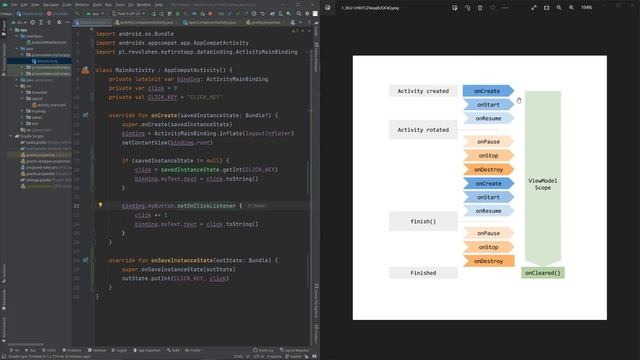This screenshot has height=360, width=640.
Task: Click the Undo arrow in the toolbar
Action: click(x=262, y=13)
